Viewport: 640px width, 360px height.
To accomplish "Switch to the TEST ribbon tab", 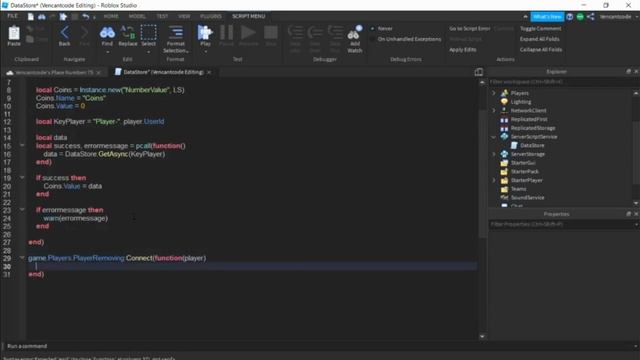I will 162,16.
